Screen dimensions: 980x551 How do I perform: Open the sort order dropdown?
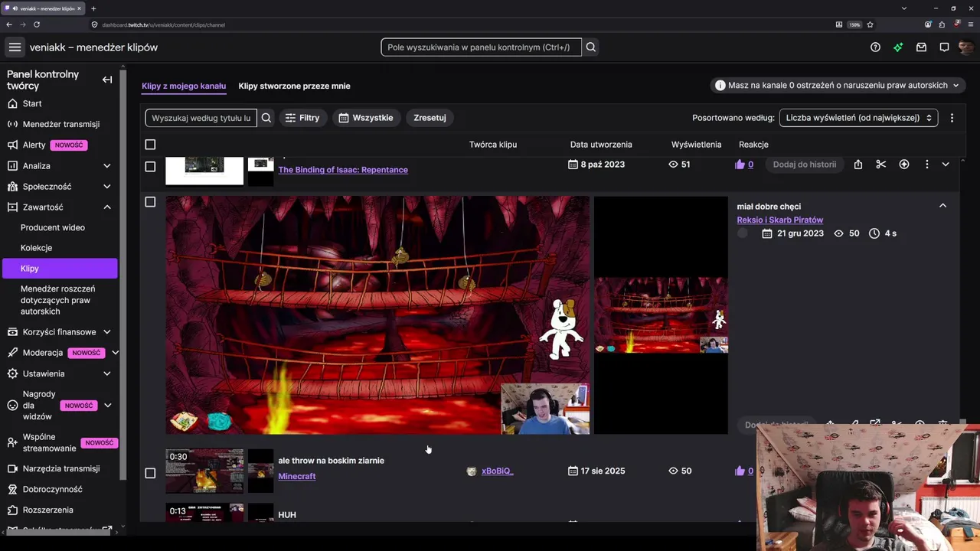858,118
